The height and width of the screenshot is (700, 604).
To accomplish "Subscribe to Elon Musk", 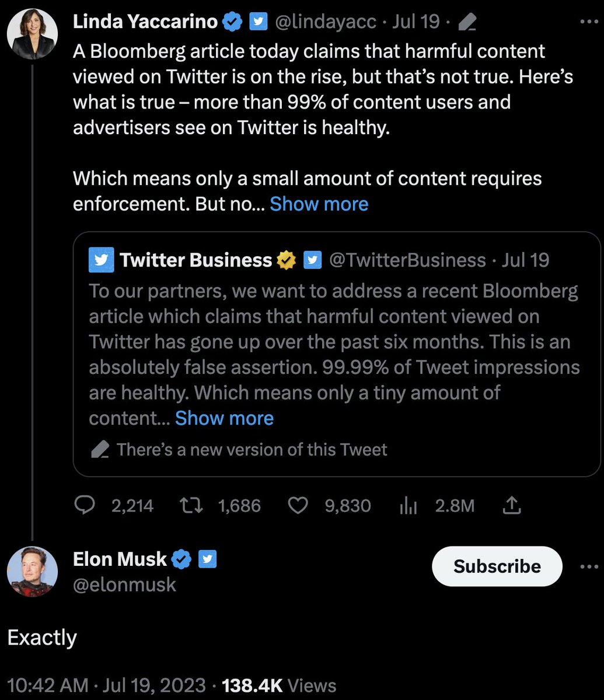I will 497,566.
